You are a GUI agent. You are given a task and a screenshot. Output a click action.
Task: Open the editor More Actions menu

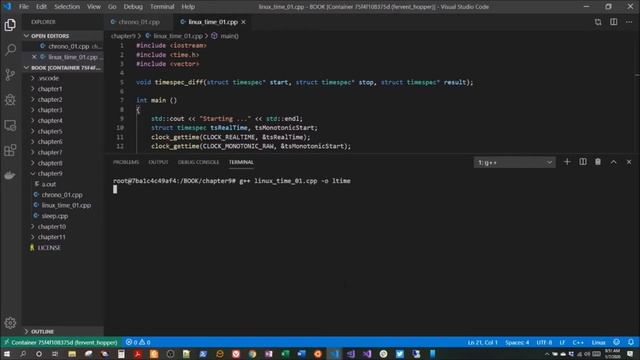tap(629, 22)
